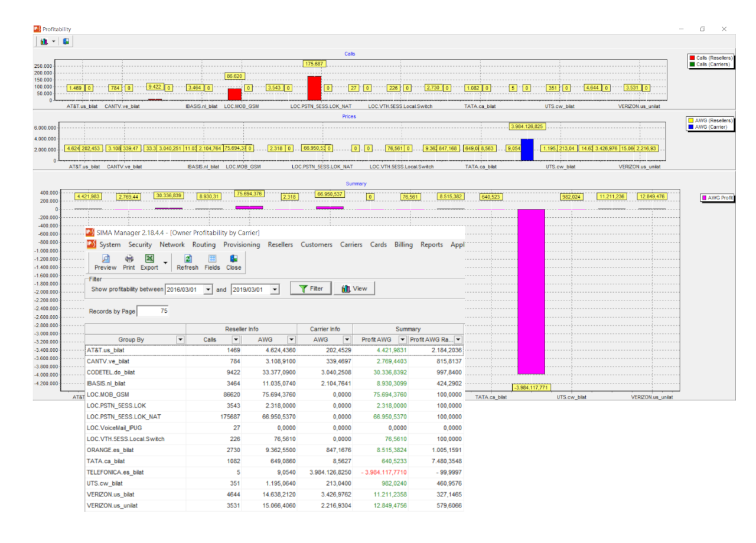The width and height of the screenshot is (756, 543).
Task: Select the ORANGE.es_bilat row
Action: [x=274, y=450]
